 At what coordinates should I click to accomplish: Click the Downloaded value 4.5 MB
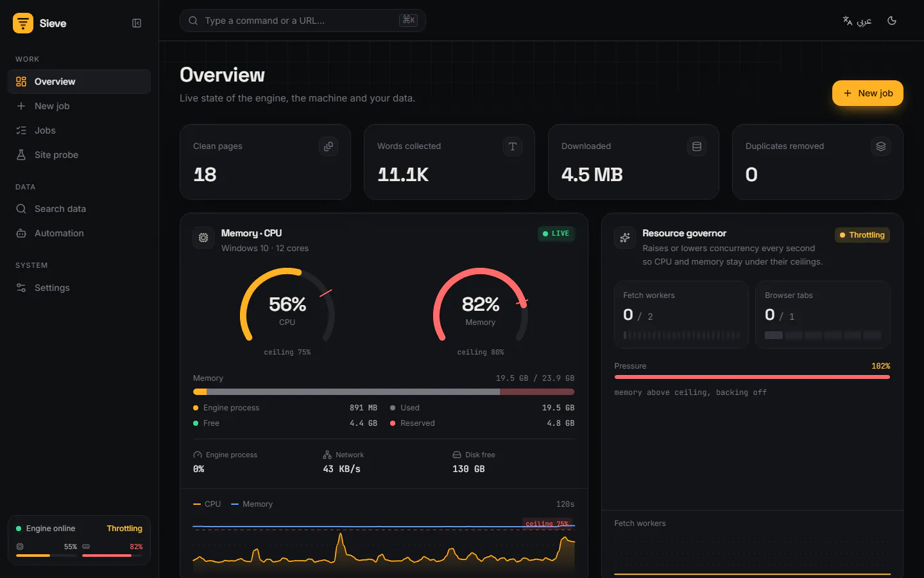(x=592, y=175)
